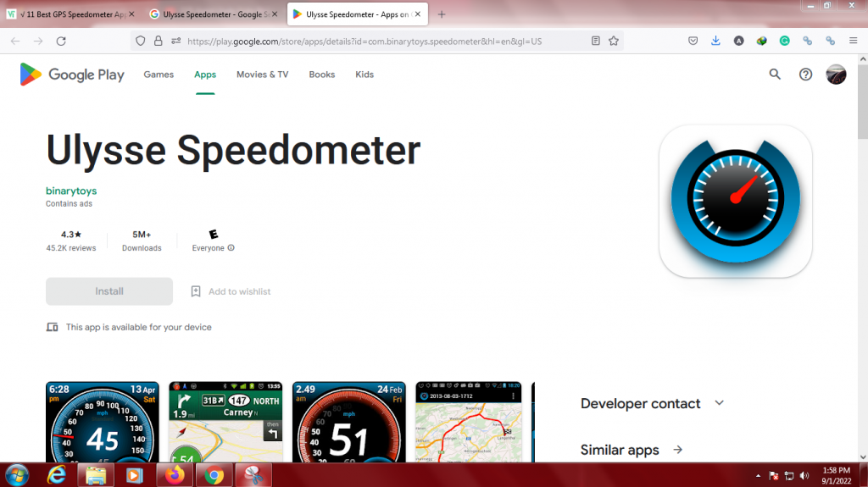Select the Apps menu item
This screenshot has width=868, height=487.
pyautogui.click(x=205, y=75)
